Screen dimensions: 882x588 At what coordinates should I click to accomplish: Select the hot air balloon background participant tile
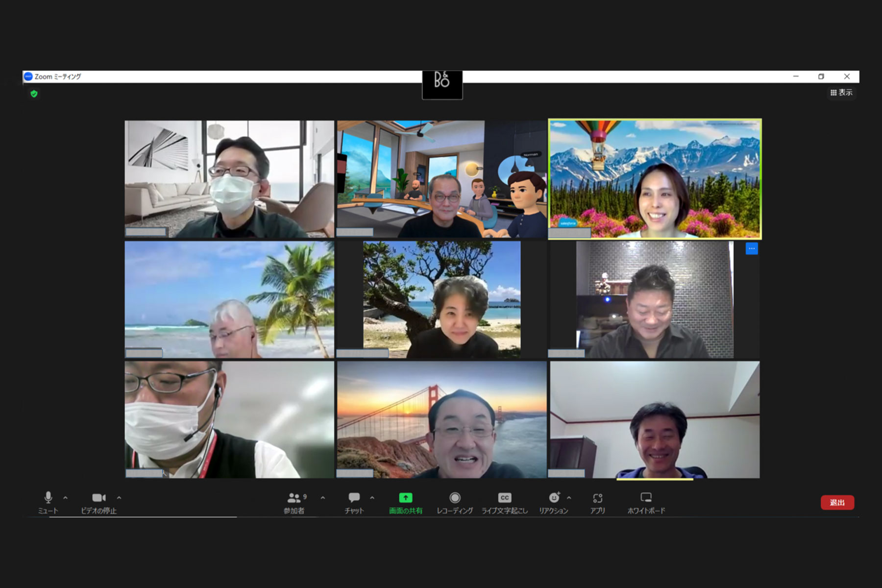[x=655, y=179]
